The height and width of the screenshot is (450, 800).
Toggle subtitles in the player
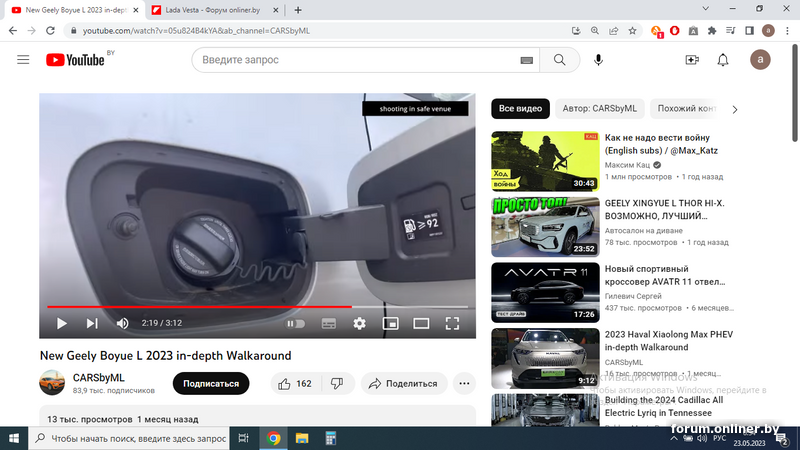tap(329, 323)
